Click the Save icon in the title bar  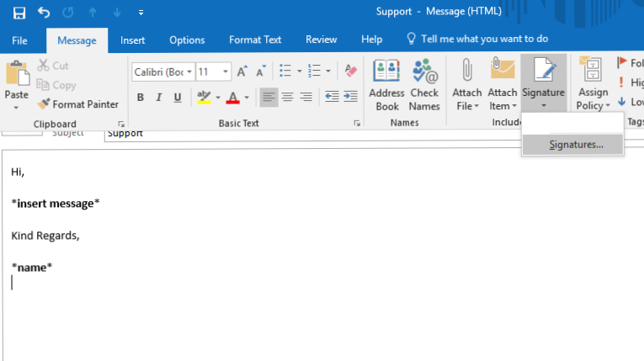coord(19,13)
